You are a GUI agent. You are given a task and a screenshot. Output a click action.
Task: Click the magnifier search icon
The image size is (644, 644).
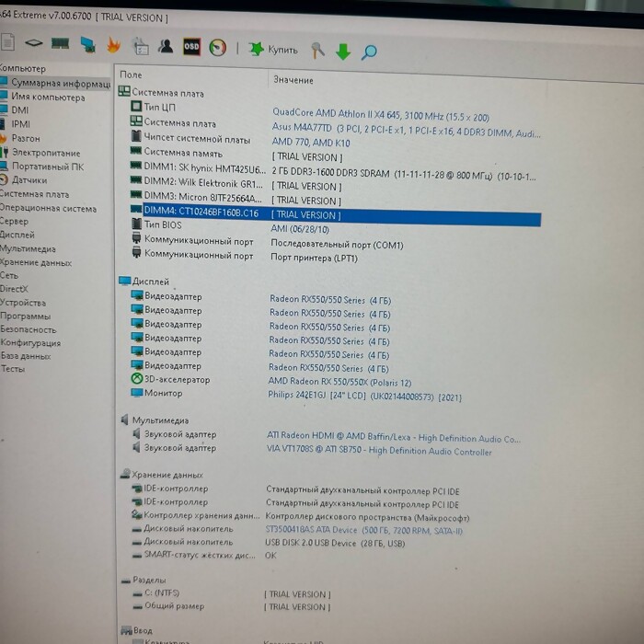[x=369, y=52]
